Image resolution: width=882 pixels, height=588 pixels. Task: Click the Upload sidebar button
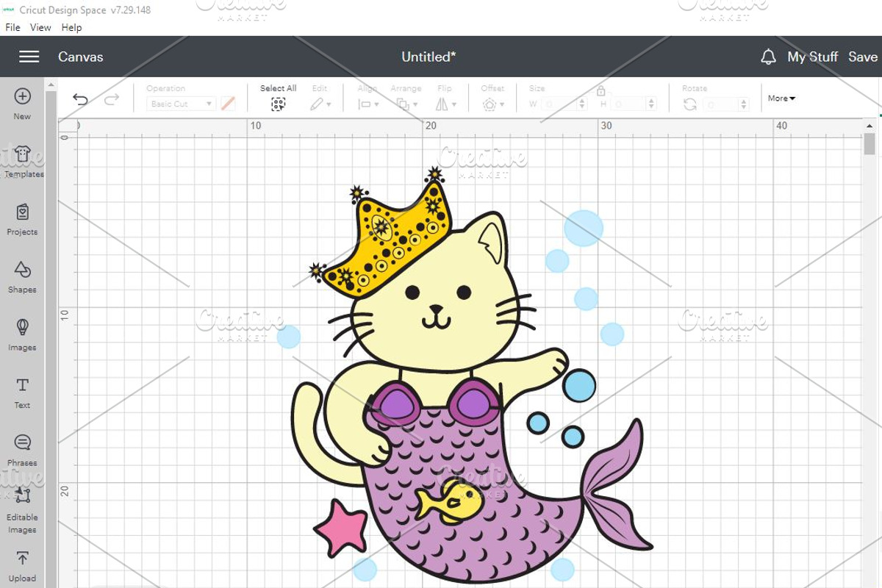[x=22, y=566]
